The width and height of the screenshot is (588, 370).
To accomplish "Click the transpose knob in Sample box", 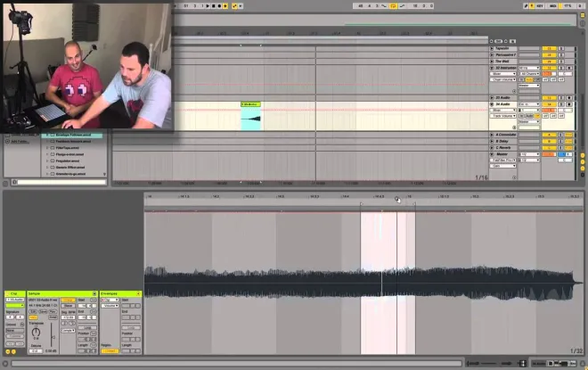I will click(36, 332).
